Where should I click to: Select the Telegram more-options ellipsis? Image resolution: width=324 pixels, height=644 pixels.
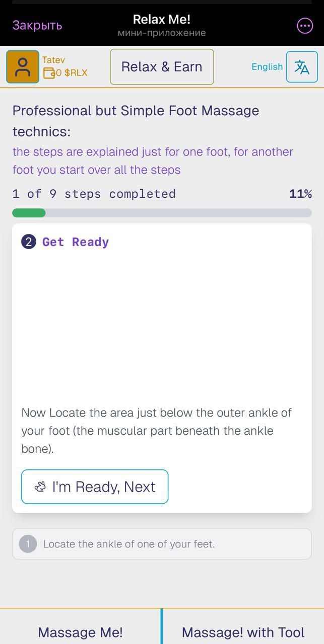pos(304,25)
